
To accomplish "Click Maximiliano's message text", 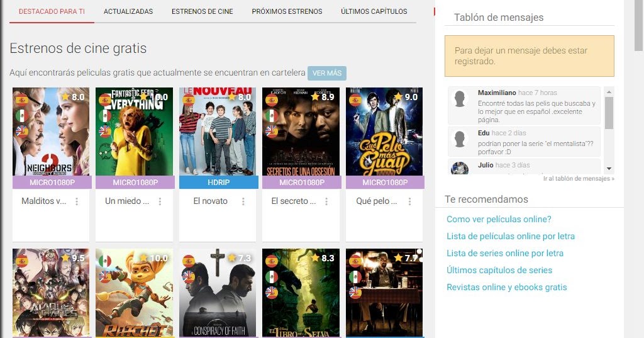I will pos(536,111).
